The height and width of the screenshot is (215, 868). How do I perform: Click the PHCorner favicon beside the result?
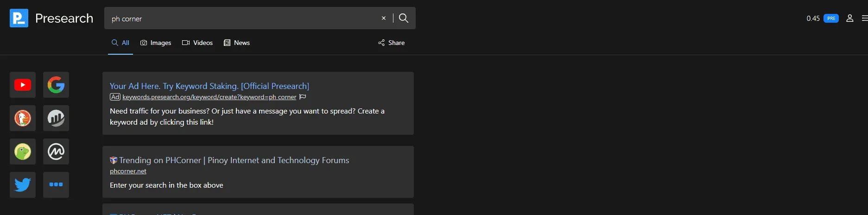tap(114, 160)
